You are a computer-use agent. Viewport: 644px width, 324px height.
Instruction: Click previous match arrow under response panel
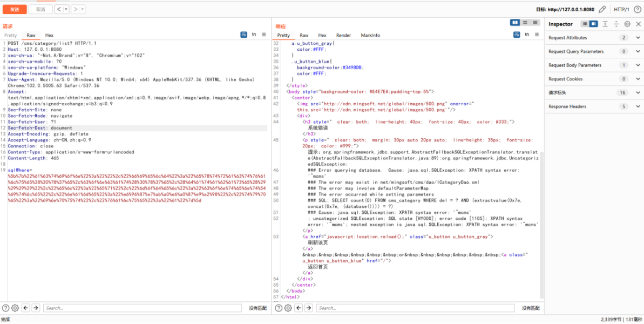click(299, 308)
